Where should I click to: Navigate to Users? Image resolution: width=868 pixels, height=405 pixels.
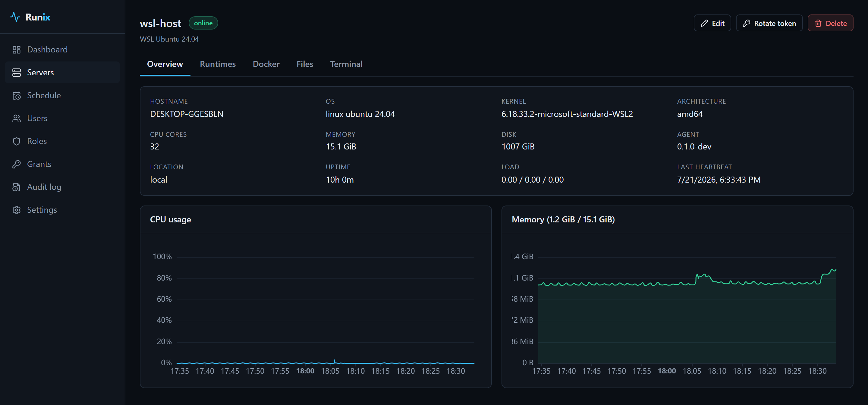pos(62,119)
